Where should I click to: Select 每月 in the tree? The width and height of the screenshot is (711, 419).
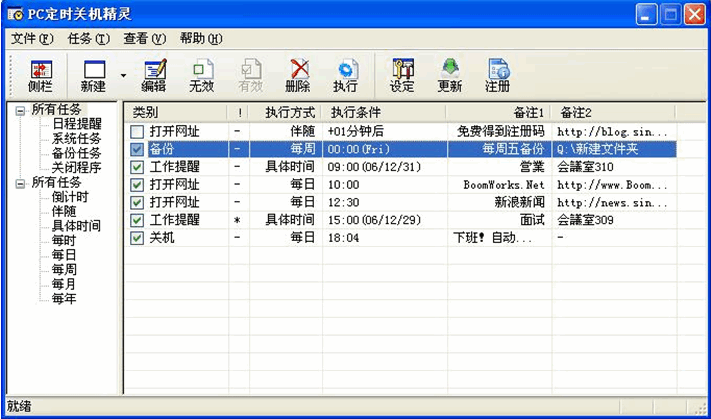click(64, 284)
